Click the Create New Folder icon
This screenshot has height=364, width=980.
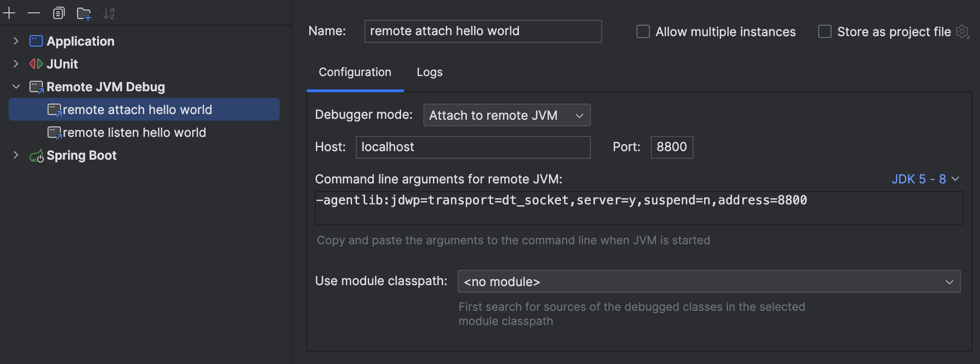84,14
